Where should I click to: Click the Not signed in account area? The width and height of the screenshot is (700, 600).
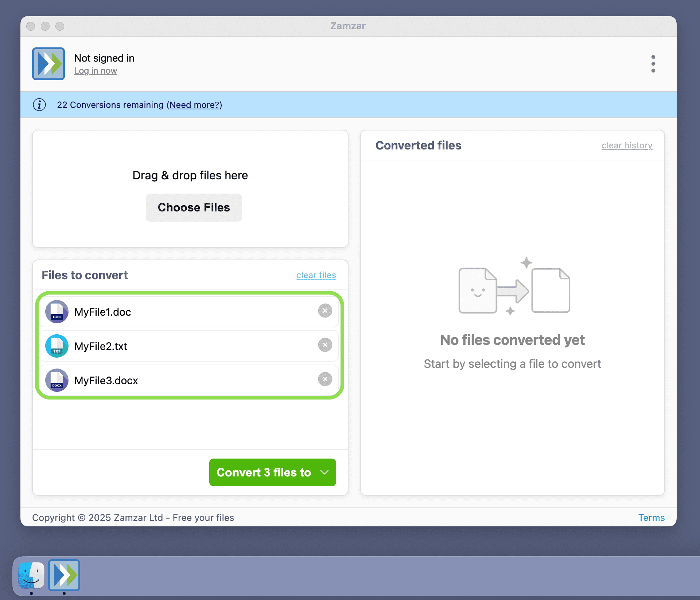click(x=104, y=58)
